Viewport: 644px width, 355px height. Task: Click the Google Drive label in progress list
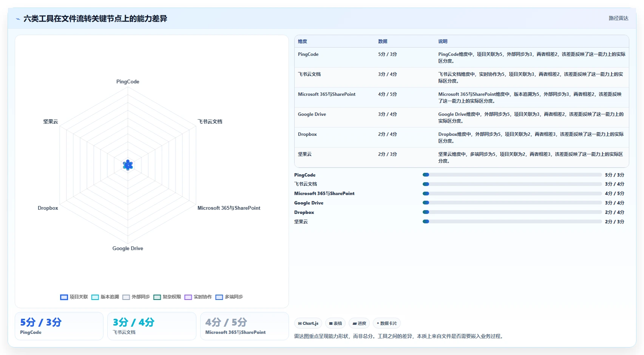pos(309,203)
